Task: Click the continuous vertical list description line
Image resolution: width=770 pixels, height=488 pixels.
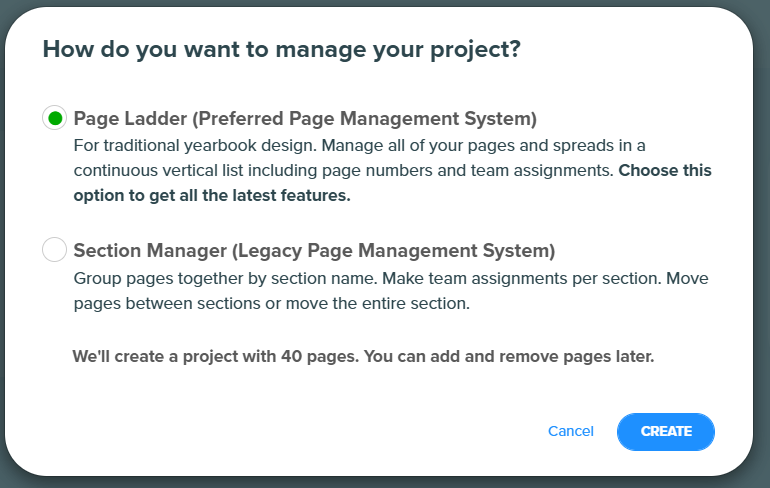Action: click(x=344, y=170)
